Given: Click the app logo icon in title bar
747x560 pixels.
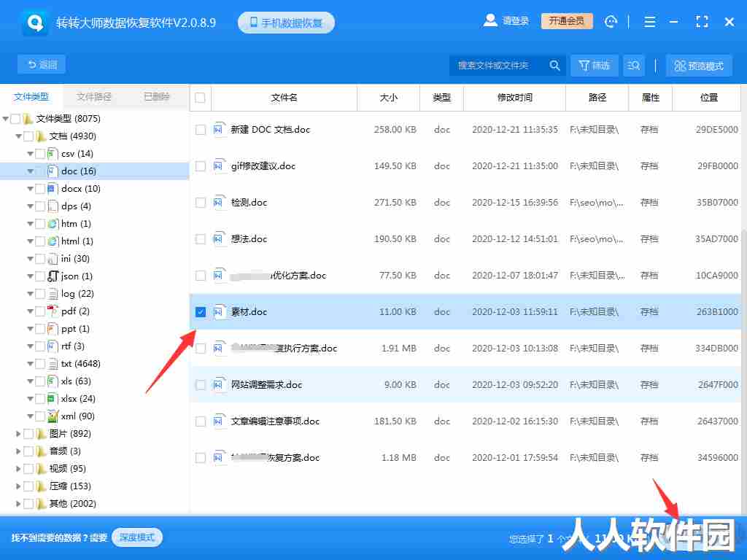Looking at the screenshot, I should point(35,23).
